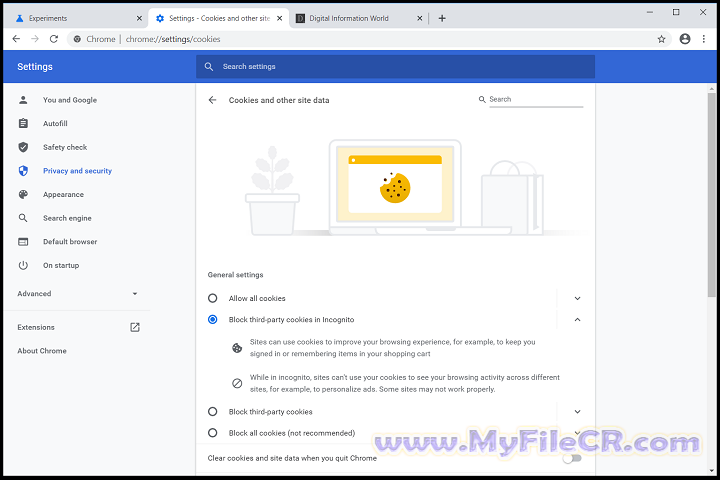Click the Search settings input field
Viewport: 720px width, 480px height.
tap(395, 67)
